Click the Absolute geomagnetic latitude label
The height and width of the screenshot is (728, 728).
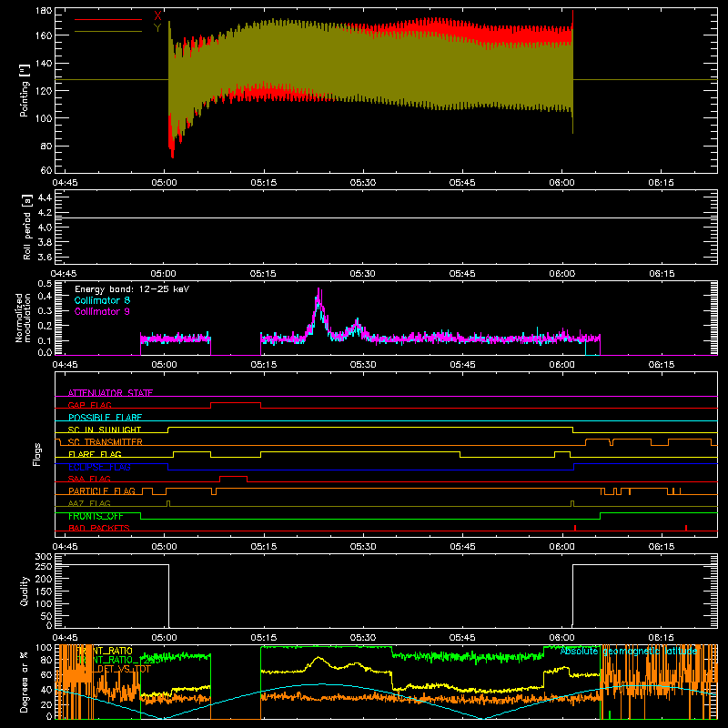(x=629, y=652)
